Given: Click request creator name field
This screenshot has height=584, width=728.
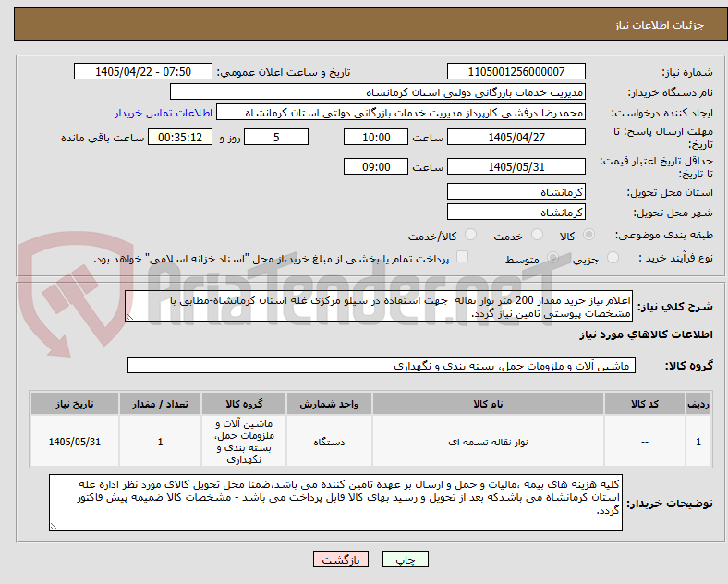Looking at the screenshot, I should click(401, 113).
